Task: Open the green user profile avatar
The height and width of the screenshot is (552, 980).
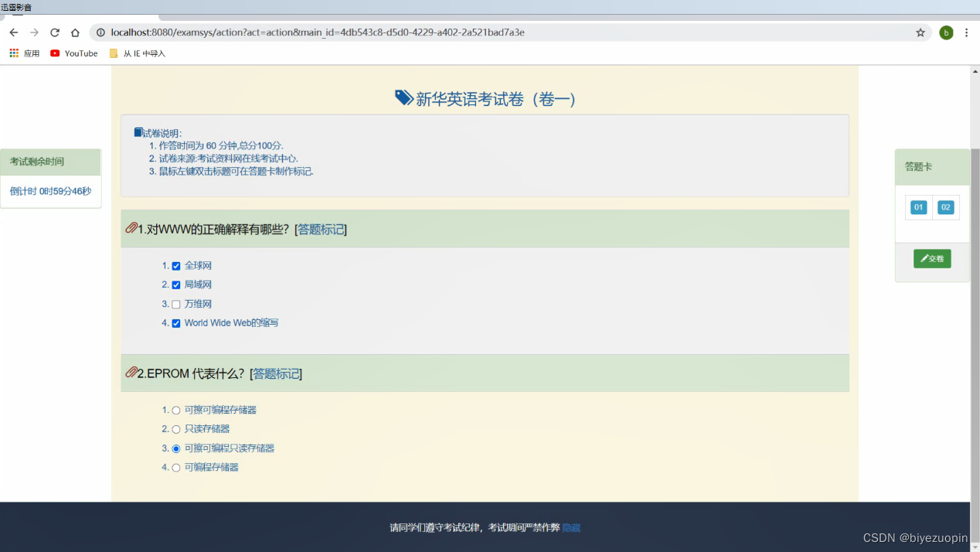Action: [x=946, y=32]
